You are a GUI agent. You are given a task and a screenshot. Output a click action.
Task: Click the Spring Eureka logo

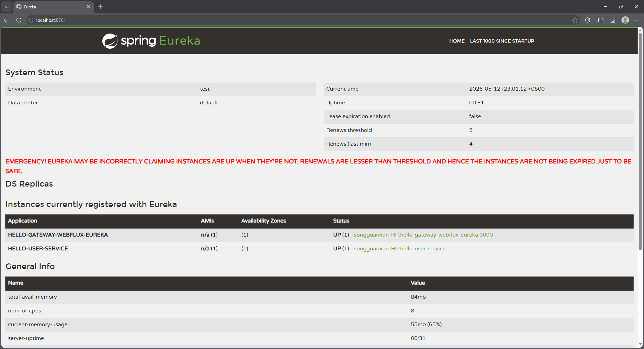tap(151, 41)
